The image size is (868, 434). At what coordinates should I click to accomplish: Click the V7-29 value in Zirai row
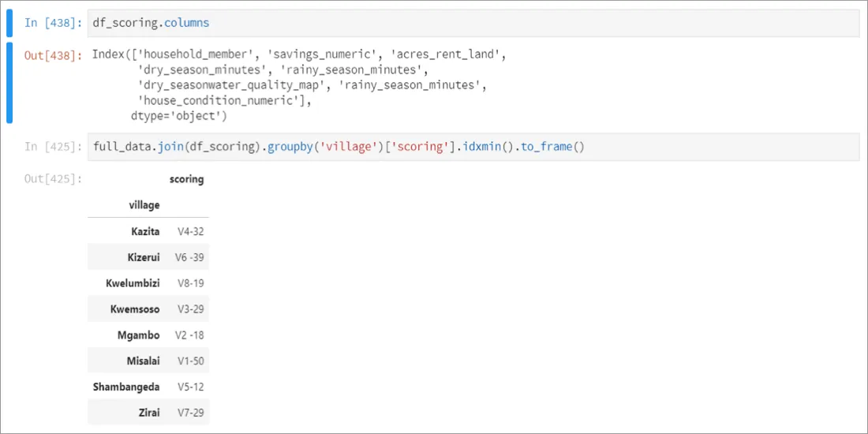pyautogui.click(x=190, y=413)
